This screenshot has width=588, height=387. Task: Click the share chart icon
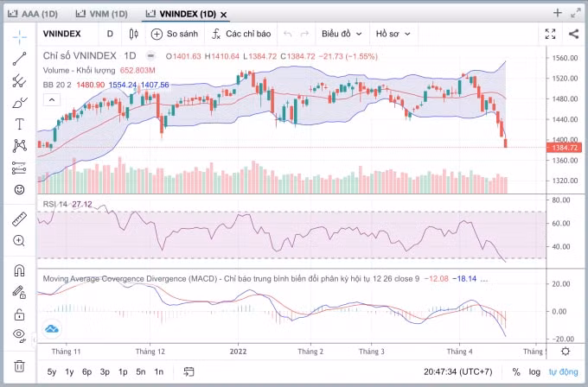pos(574,34)
